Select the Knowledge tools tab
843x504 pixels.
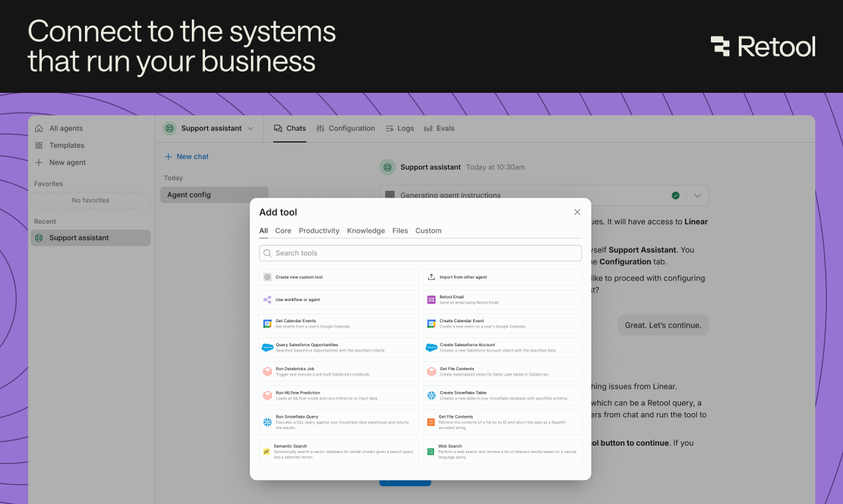pyautogui.click(x=366, y=231)
